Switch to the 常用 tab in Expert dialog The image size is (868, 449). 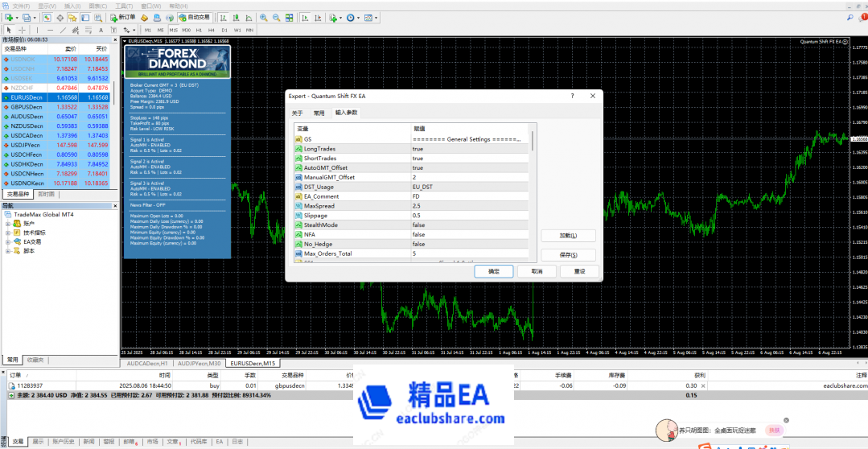click(x=319, y=113)
